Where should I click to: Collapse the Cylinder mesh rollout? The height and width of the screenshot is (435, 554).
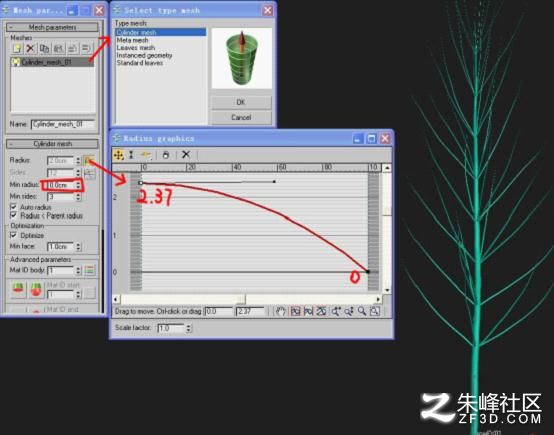coord(52,144)
